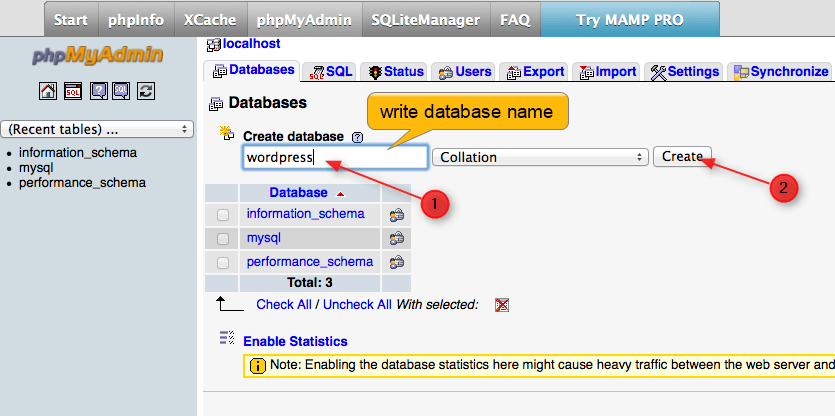Click the statistics note warning icon
Screen dimensions: 835x416
tap(257, 366)
